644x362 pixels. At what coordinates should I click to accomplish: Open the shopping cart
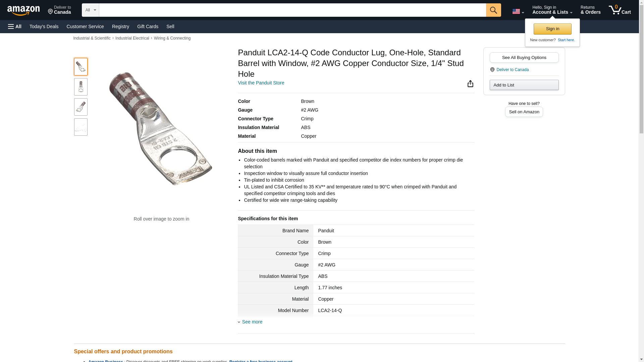(x=620, y=10)
